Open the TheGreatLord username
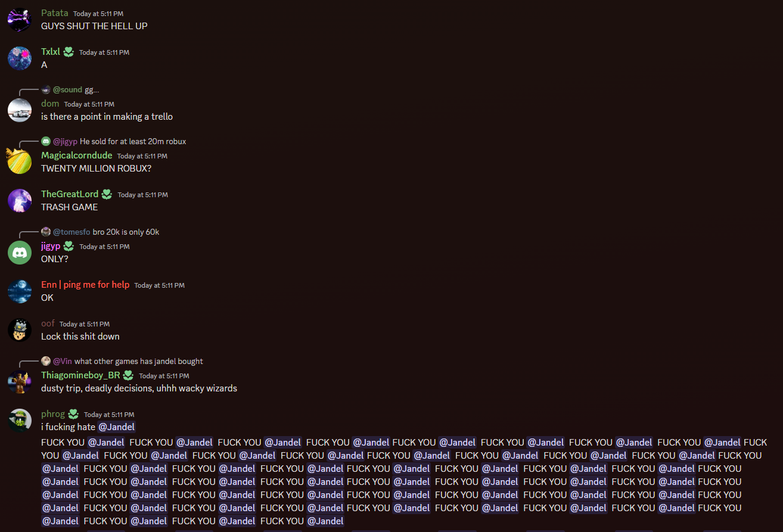783x532 pixels. tap(70, 194)
